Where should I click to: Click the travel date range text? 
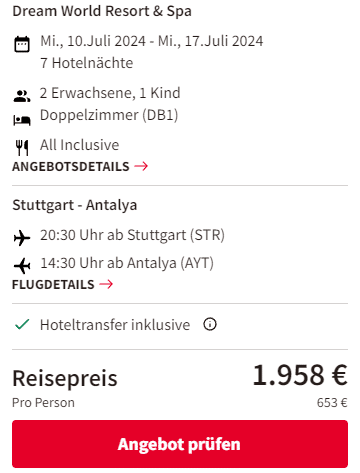click(x=152, y=41)
